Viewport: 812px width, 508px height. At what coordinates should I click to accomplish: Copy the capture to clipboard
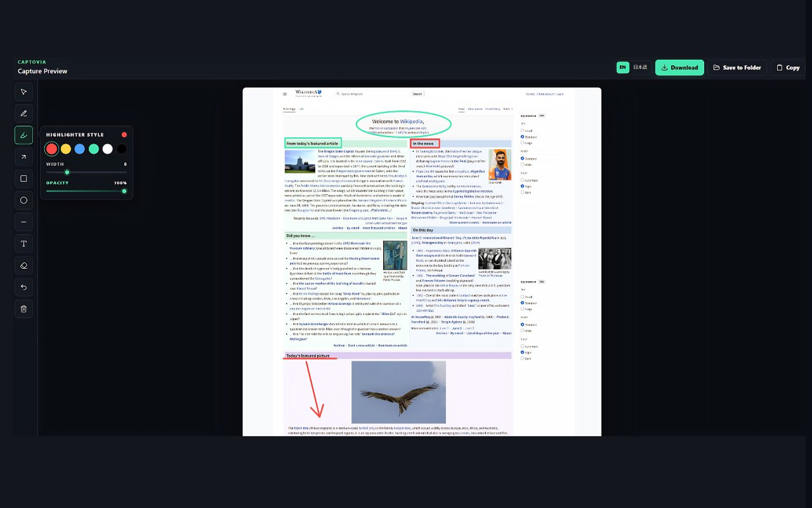788,67
